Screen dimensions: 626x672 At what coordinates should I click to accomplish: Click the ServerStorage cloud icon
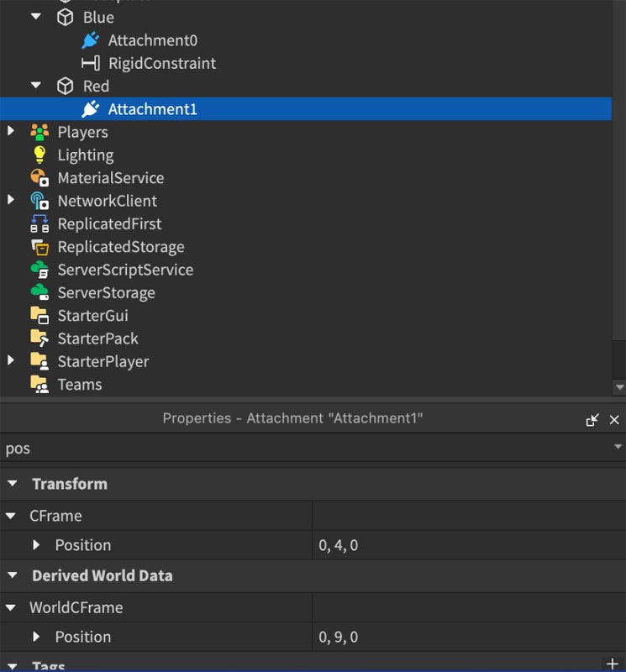pyautogui.click(x=39, y=292)
